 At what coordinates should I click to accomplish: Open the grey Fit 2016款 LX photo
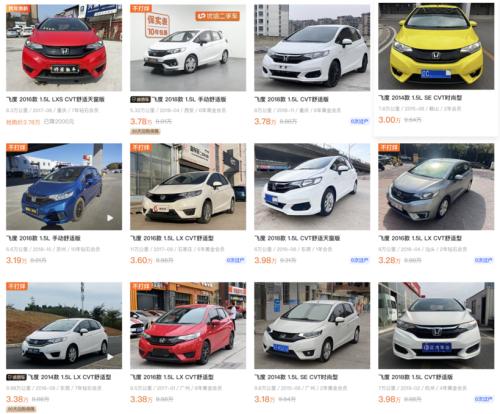pos(436,187)
